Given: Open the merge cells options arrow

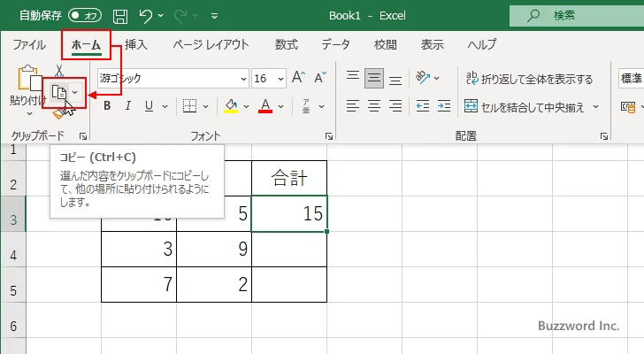Looking at the screenshot, I should pos(595,107).
